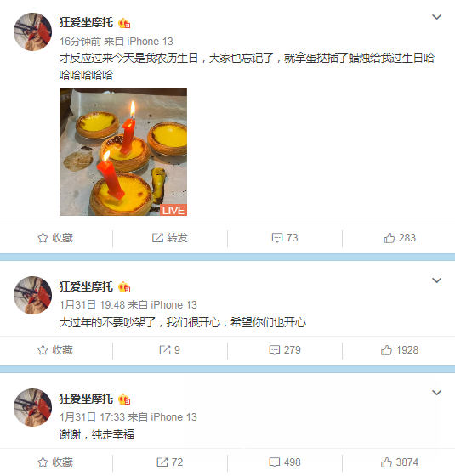
Task: Click 收藏 star on the 17:33 post
Action: tap(55, 462)
